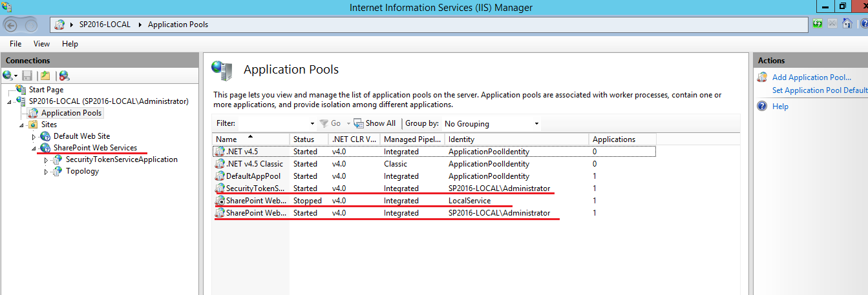Sort by the Status column header

tap(310, 139)
